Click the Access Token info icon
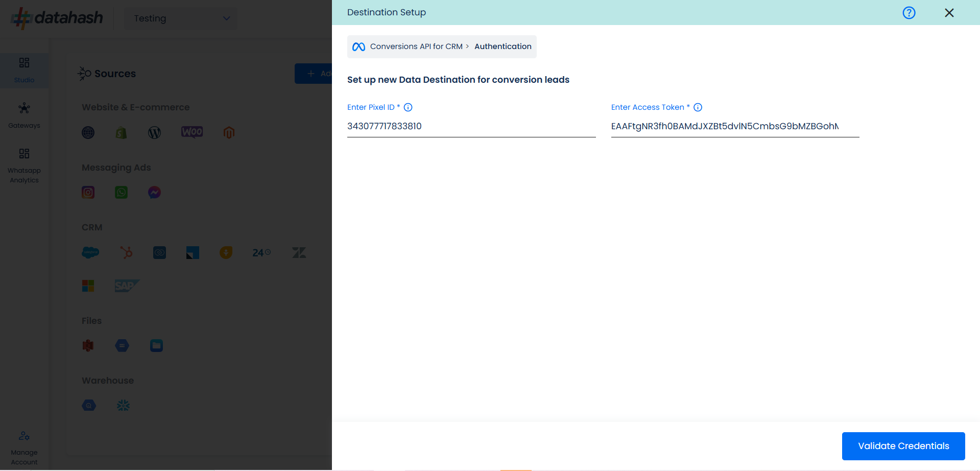This screenshot has width=980, height=471. [698, 107]
